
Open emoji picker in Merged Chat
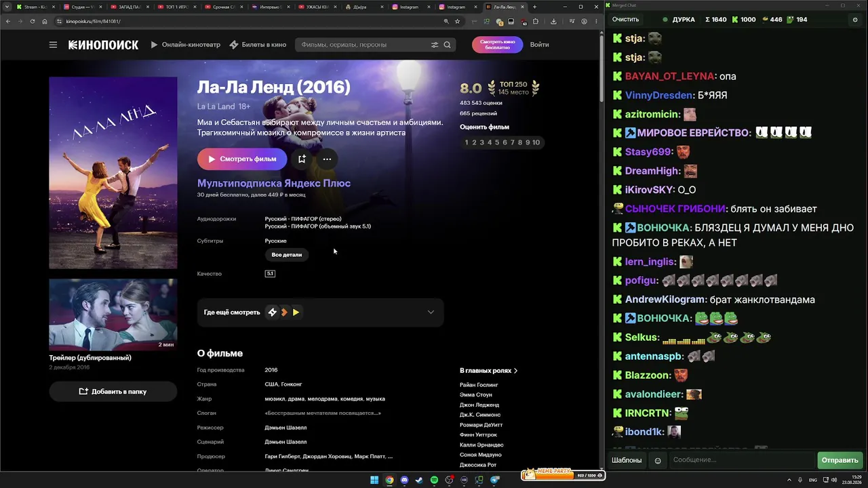point(657,460)
